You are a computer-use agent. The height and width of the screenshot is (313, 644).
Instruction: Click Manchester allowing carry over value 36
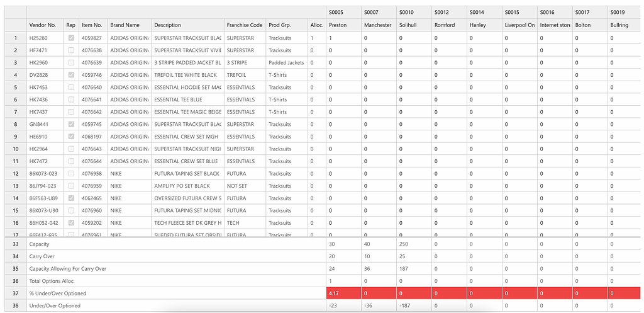[x=379, y=268]
